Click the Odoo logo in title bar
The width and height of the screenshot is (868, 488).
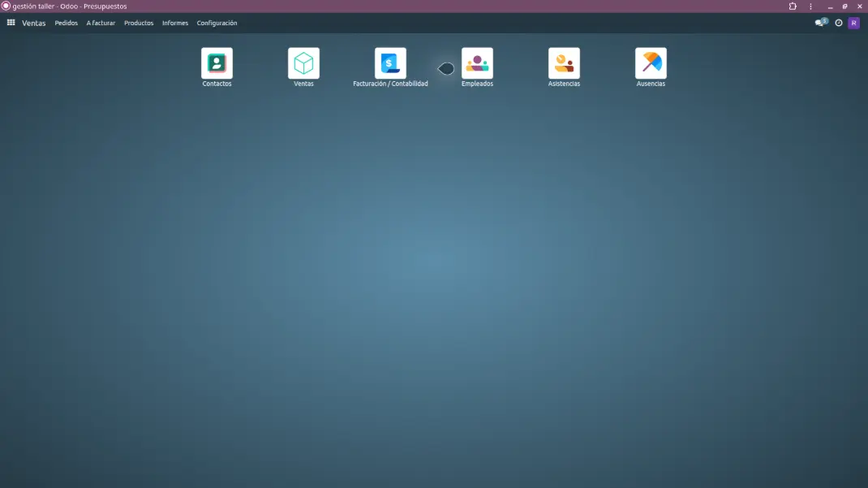pos(6,6)
